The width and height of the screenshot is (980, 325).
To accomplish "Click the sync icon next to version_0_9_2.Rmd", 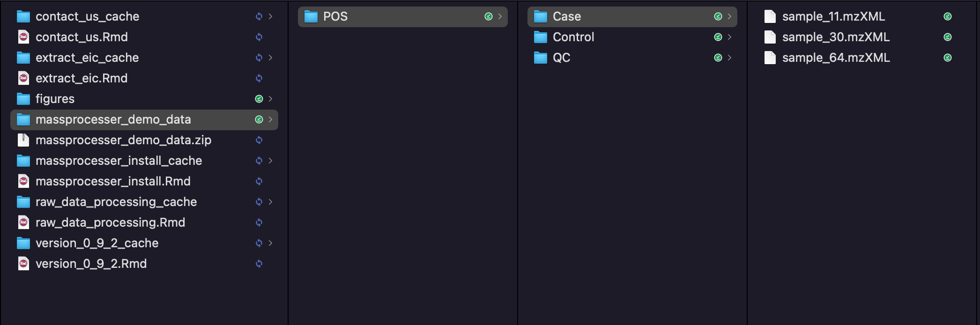I will [259, 264].
